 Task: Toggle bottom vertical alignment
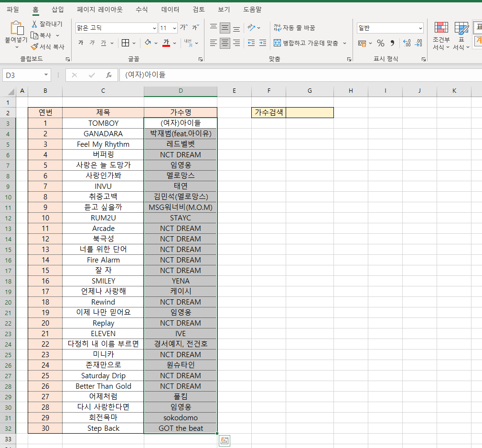point(236,28)
